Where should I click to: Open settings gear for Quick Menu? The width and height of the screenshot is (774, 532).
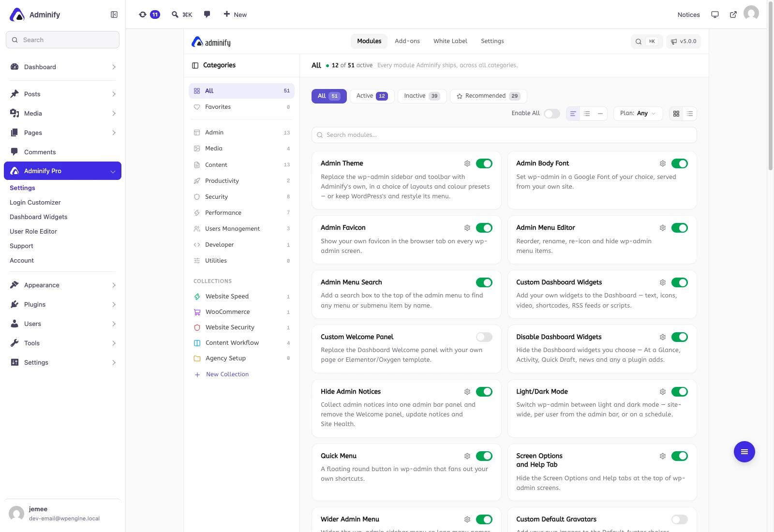coord(467,456)
